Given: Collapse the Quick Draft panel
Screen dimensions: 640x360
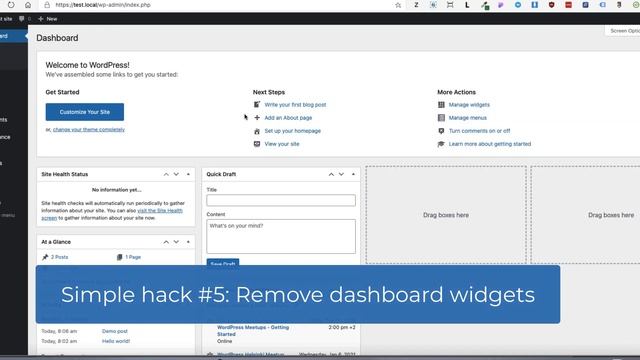Looking at the screenshot, I should click(353, 174).
